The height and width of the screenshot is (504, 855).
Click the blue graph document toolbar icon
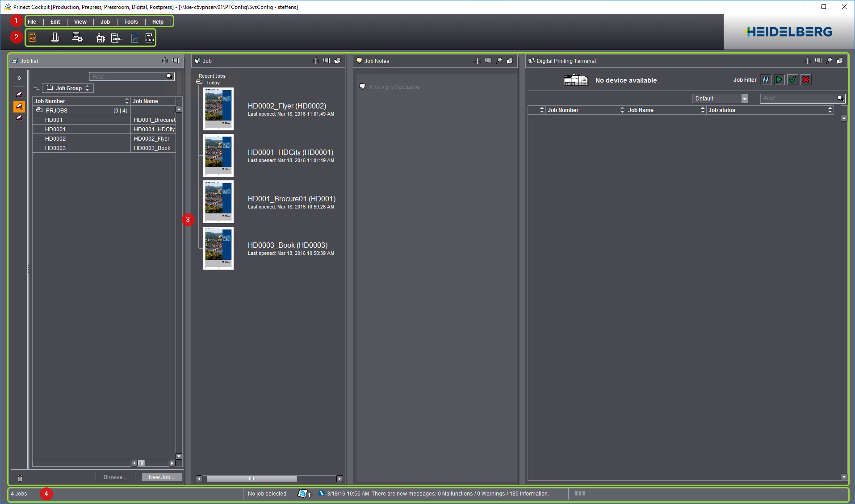pos(134,38)
